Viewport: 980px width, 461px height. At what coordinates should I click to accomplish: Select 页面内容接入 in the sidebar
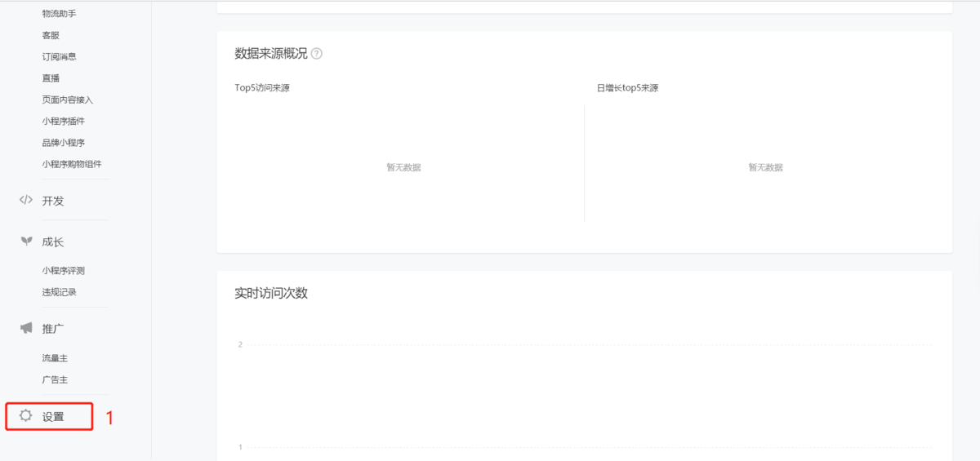click(68, 100)
